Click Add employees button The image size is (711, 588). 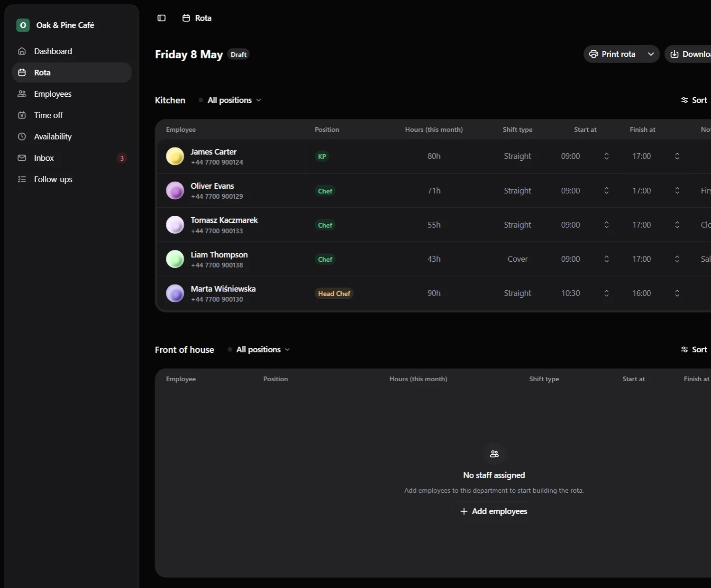[494, 511]
